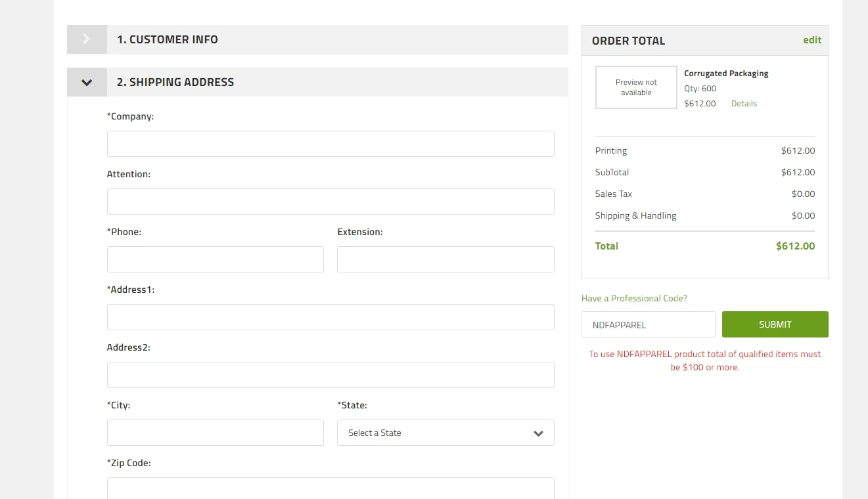The width and height of the screenshot is (868, 499).
Task: Click the Have a Professional Code link
Action: pos(634,298)
